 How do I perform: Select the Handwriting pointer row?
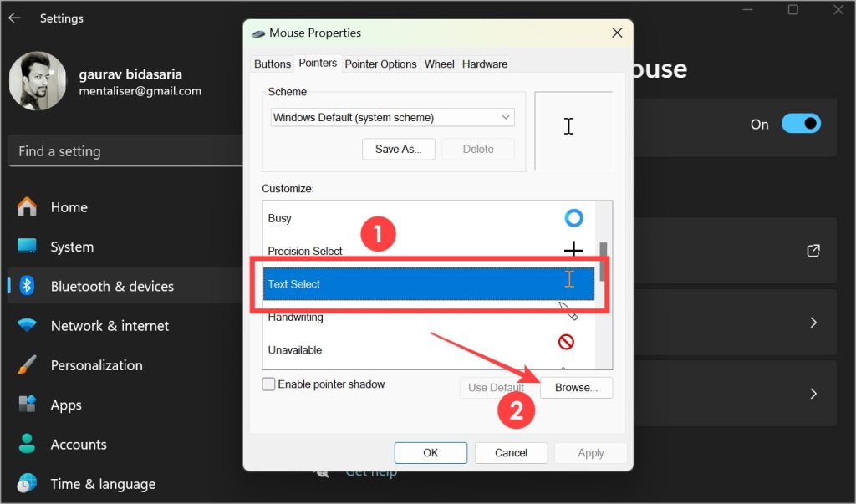click(x=429, y=317)
